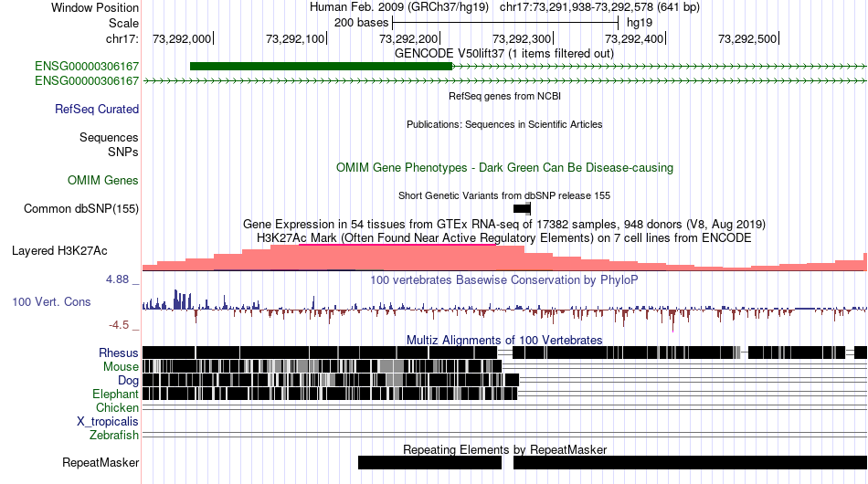Click the 73,292,100 ruler position
Image resolution: width=868 pixels, height=484 pixels.
pos(296,38)
